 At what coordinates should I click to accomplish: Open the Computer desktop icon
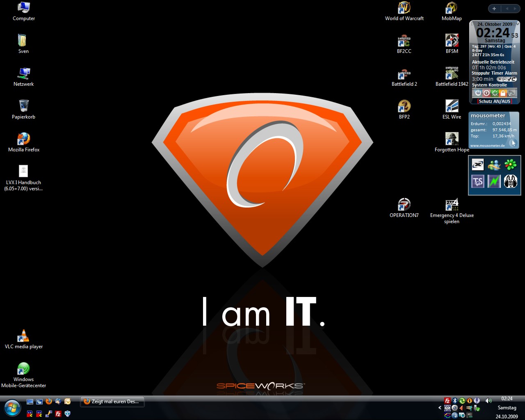[24, 11]
